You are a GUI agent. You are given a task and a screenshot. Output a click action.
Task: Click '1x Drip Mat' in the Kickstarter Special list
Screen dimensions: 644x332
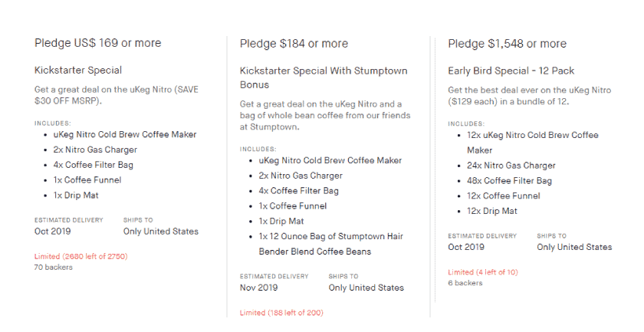(x=75, y=196)
